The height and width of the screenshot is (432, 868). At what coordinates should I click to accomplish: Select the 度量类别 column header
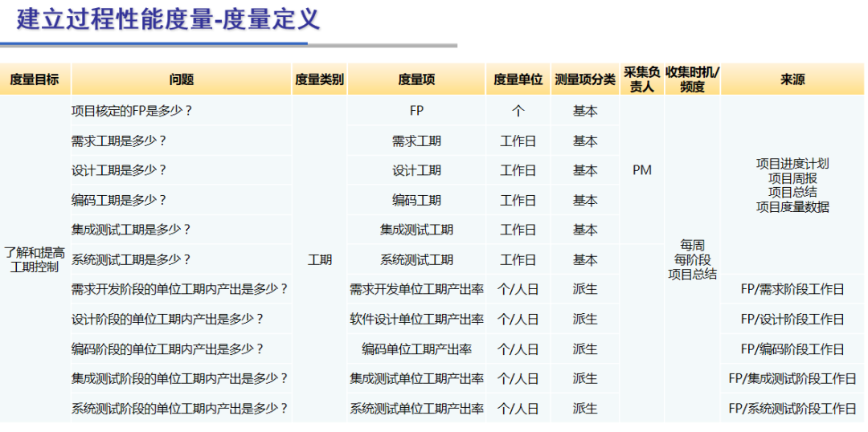319,79
